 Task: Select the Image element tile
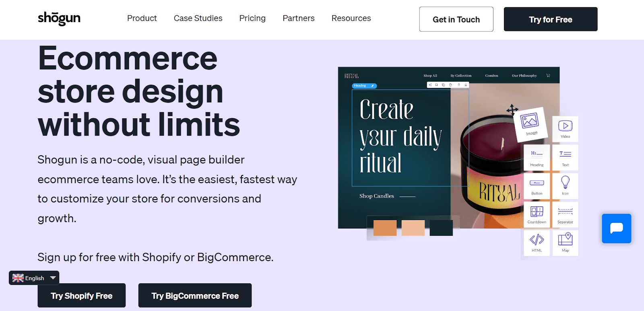(530, 124)
